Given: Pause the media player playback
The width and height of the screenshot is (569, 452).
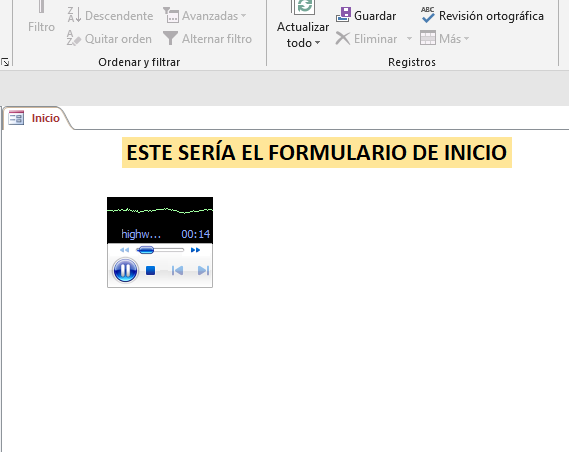Looking at the screenshot, I should pos(125,270).
